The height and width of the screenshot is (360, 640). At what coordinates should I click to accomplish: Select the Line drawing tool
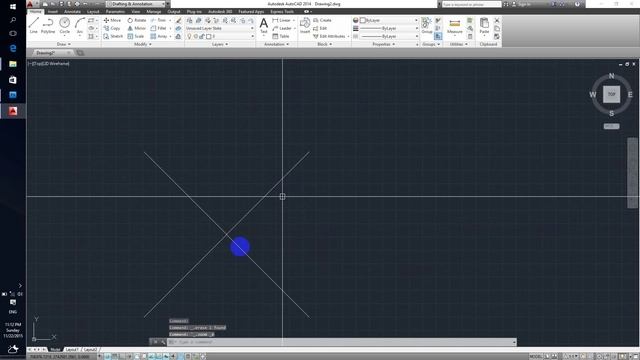(33, 25)
